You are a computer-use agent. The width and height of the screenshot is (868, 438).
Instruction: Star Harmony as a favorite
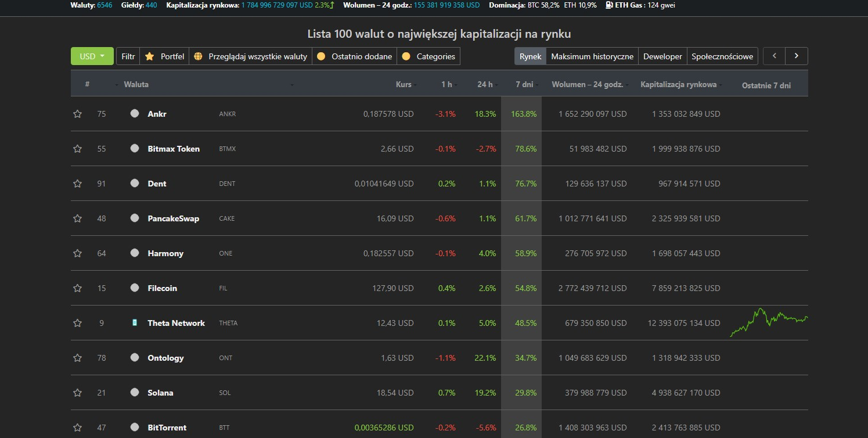(77, 253)
